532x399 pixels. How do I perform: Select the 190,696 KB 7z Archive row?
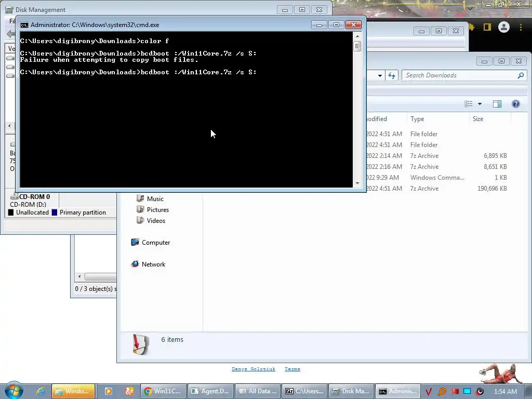437,188
